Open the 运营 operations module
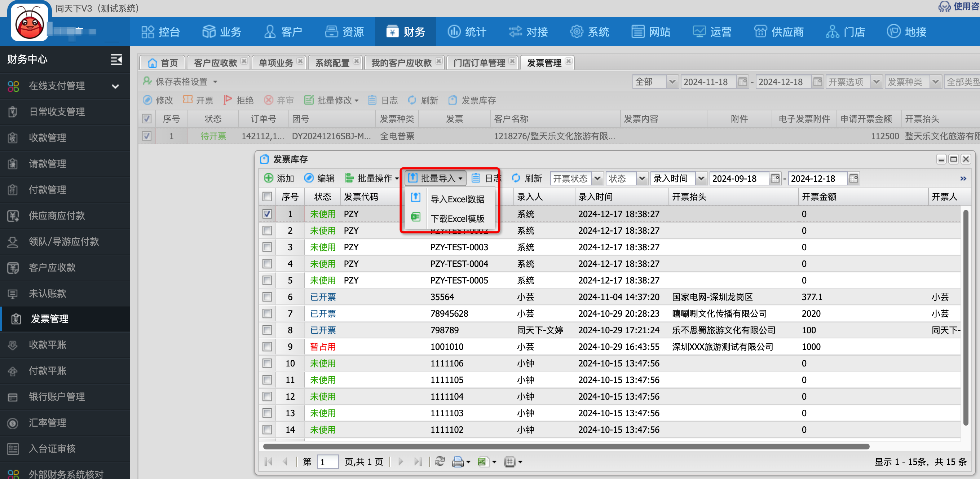Viewport: 980px width, 479px height. click(x=712, y=32)
